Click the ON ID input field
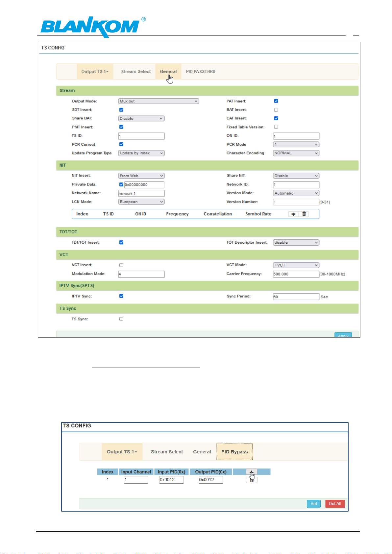The image size is (392, 554). coord(296,136)
